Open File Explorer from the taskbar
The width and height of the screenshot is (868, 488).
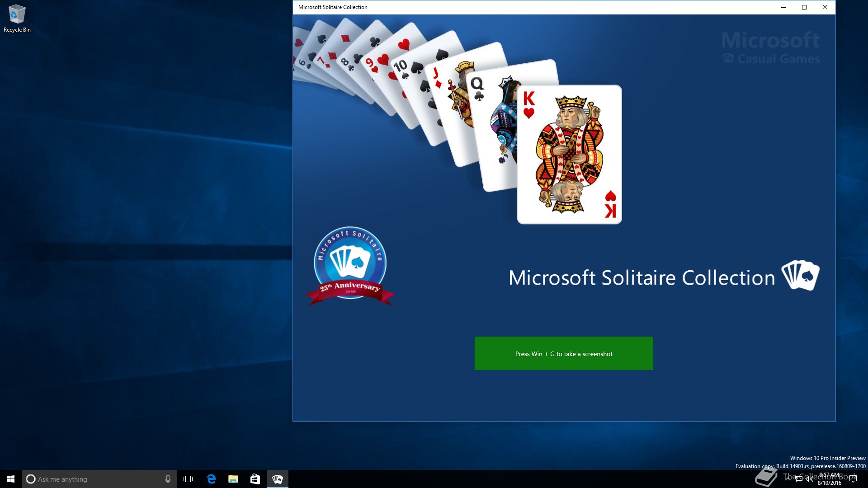(233, 479)
